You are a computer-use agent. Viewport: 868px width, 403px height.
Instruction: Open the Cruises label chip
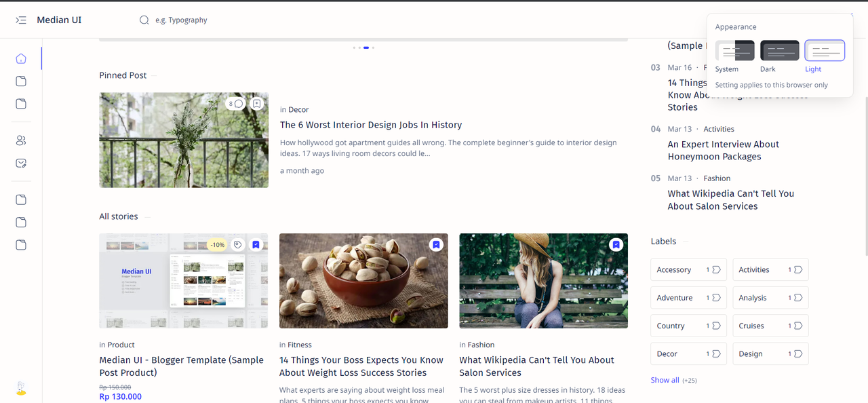770,326
